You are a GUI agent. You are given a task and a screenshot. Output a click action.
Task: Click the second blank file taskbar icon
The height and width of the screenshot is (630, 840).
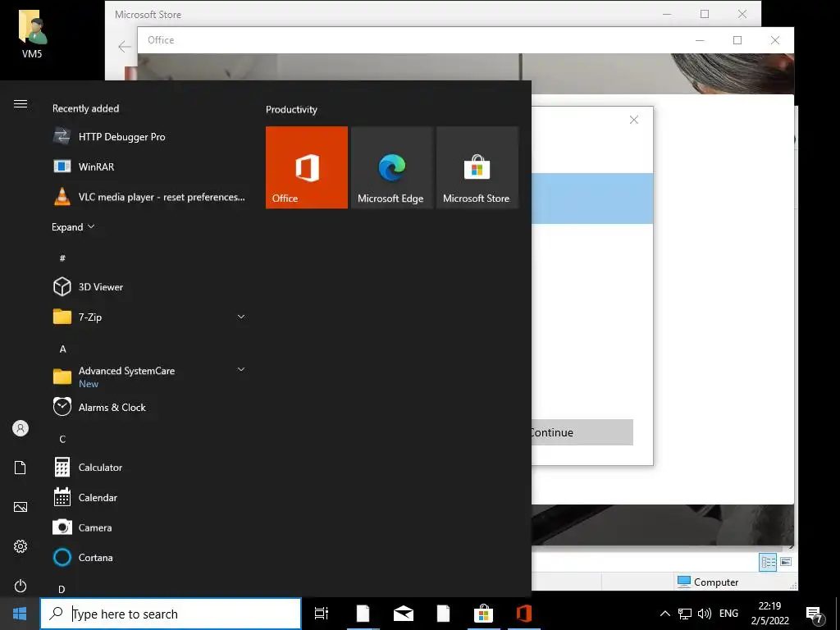point(443,614)
